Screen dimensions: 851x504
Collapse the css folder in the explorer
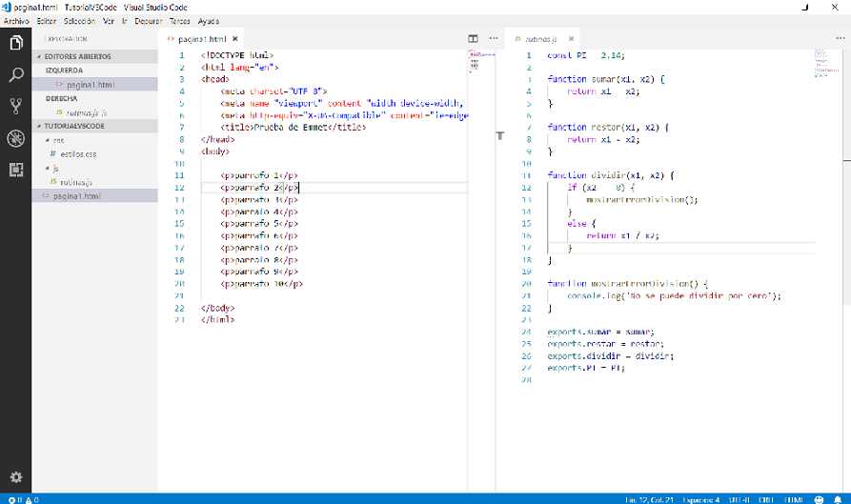pyautogui.click(x=95, y=140)
